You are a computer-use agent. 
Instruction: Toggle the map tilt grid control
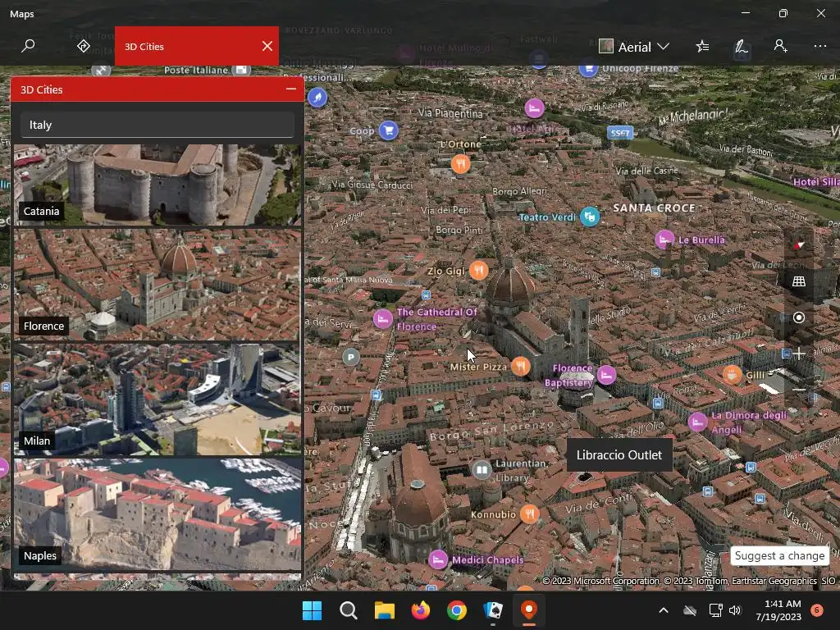coord(799,281)
